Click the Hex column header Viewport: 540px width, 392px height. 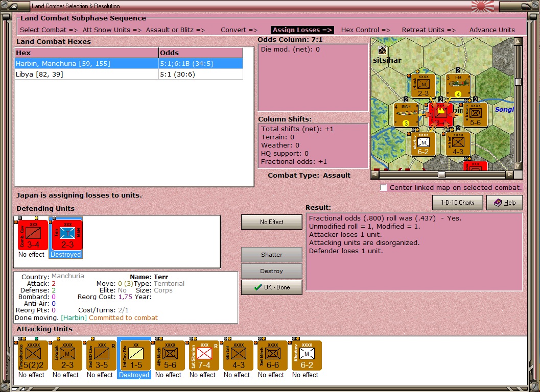coord(86,53)
